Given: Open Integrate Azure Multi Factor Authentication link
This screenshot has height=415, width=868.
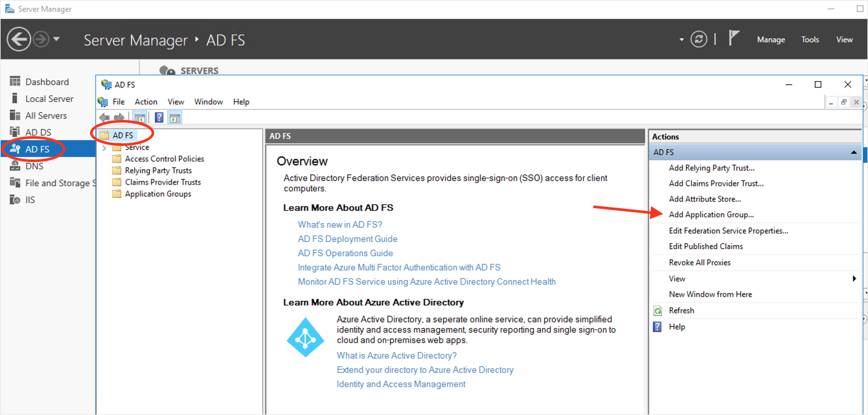Looking at the screenshot, I should point(399,267).
